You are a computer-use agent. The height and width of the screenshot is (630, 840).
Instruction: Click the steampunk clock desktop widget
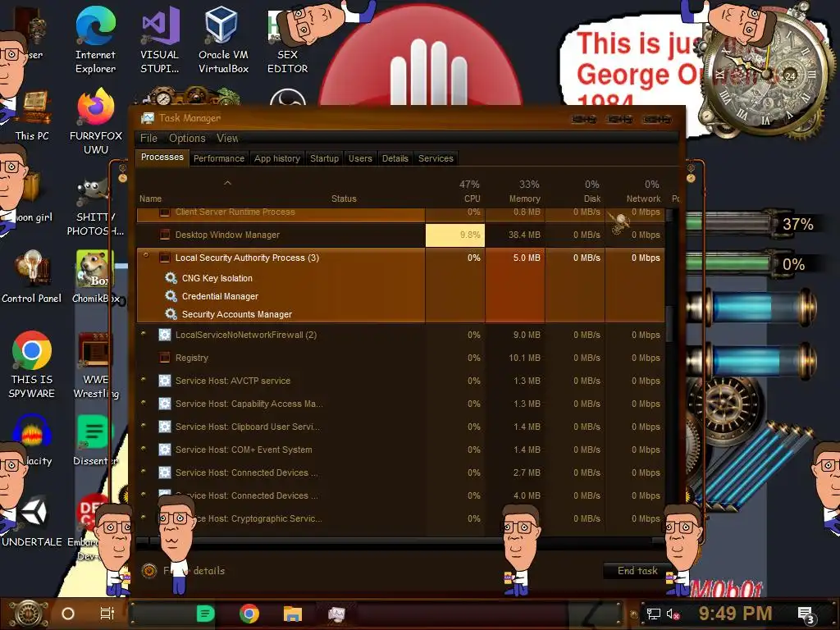(x=767, y=75)
